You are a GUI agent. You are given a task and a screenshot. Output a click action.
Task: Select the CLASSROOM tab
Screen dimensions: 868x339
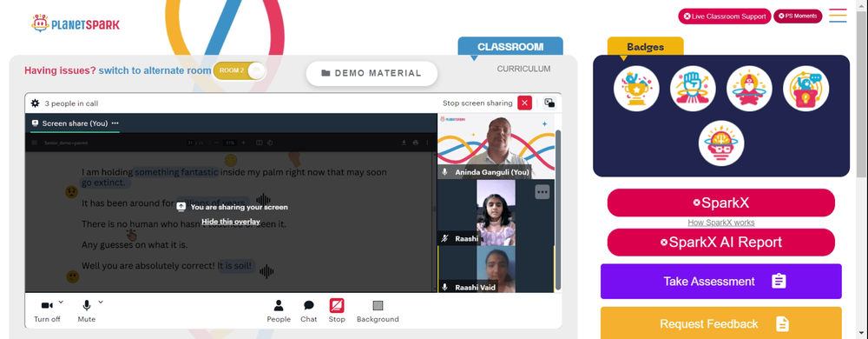(510, 47)
